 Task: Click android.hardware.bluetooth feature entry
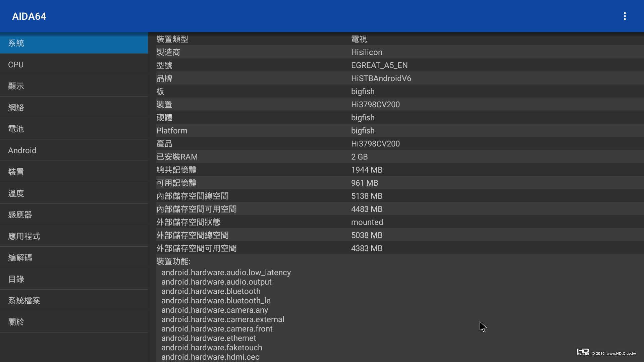pos(211,291)
